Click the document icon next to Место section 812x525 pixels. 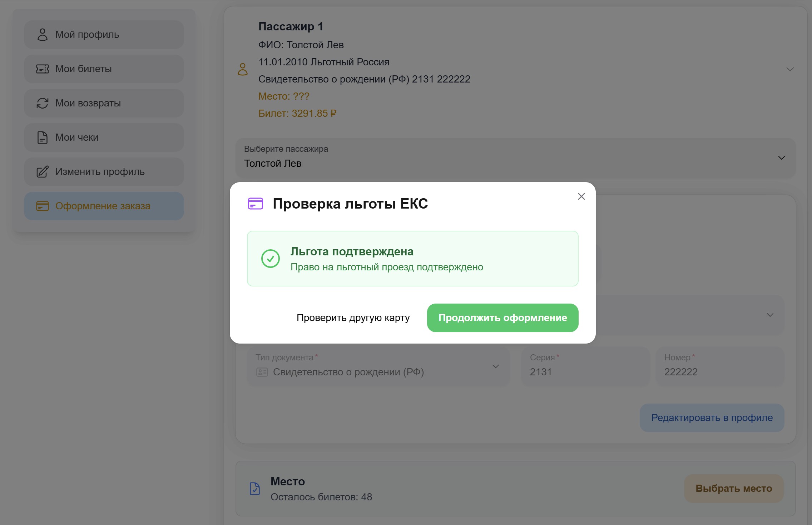(x=254, y=489)
